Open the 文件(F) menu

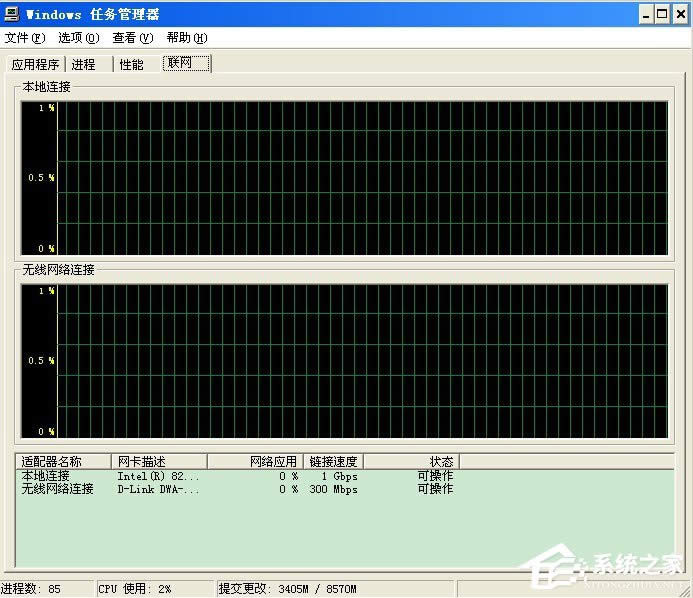click(25, 38)
